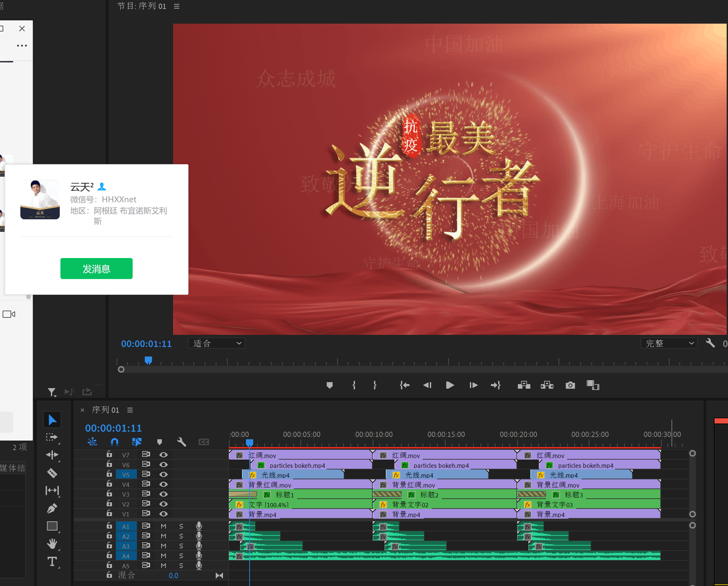The image size is (728, 586).
Task: Open the 完整 playback resolution dropdown
Action: pos(669,343)
